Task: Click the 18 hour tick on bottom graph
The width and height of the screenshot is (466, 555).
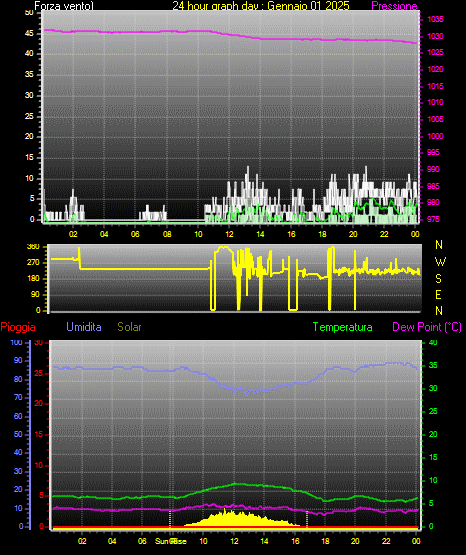Action: click(325, 541)
